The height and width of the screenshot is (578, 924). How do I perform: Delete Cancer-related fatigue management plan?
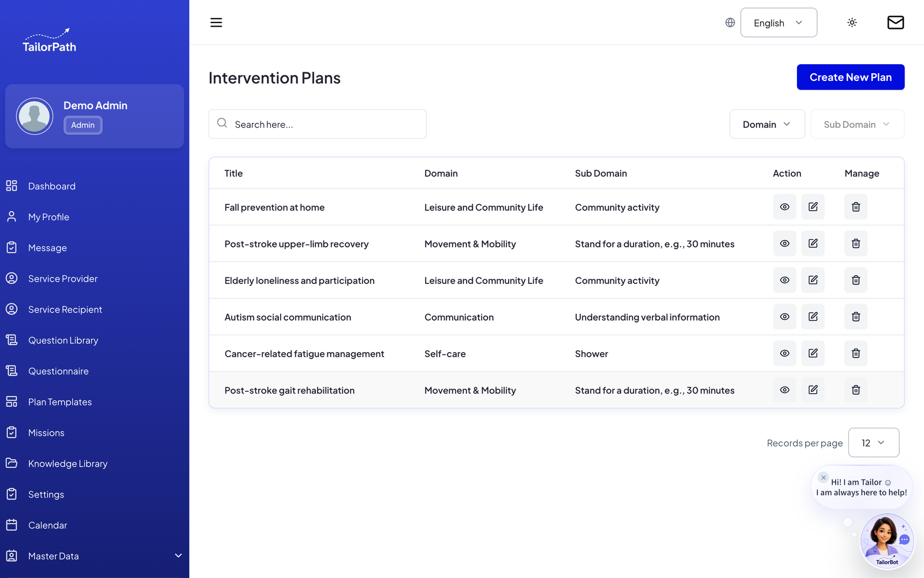(856, 353)
